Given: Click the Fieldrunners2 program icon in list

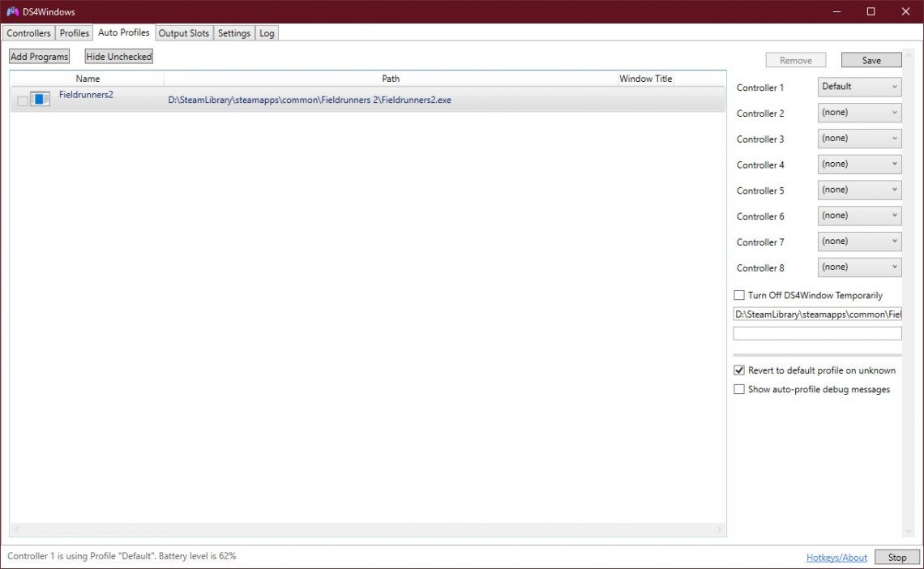Looking at the screenshot, I should (40, 99).
